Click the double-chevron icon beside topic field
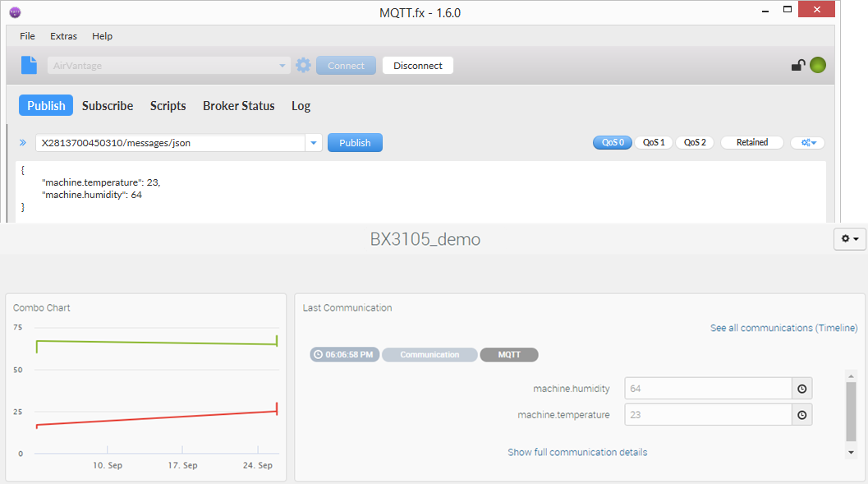868x484 pixels. click(23, 142)
